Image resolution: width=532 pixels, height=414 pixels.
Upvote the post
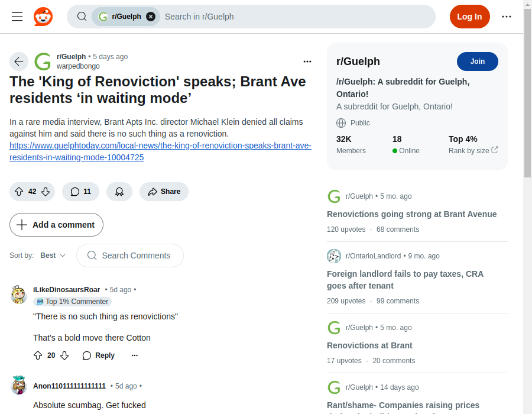[x=19, y=192]
